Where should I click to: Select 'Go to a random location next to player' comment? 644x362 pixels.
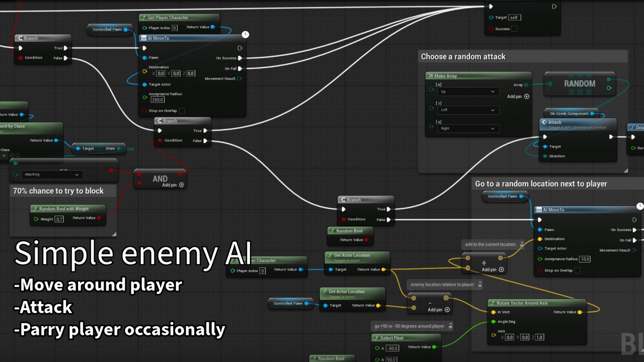541,184
